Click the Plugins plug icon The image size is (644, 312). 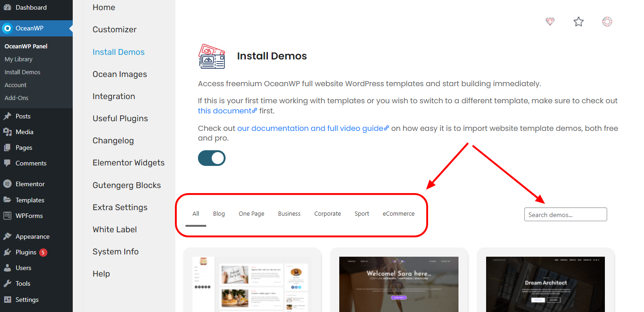tap(7, 252)
